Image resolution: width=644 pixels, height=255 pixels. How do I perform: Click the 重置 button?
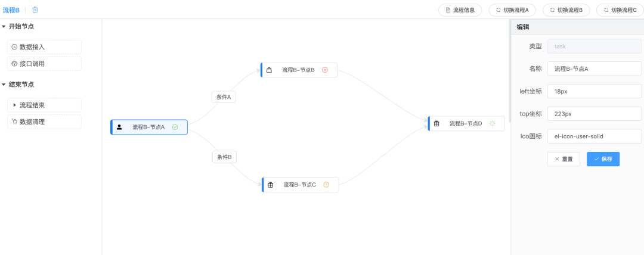pos(563,159)
